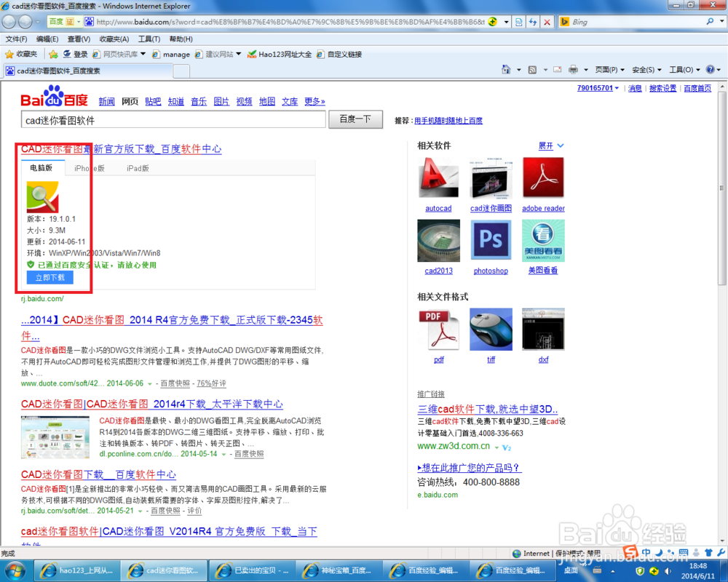Click the Home icon in command bar
This screenshot has width=728, height=582.
tap(506, 70)
